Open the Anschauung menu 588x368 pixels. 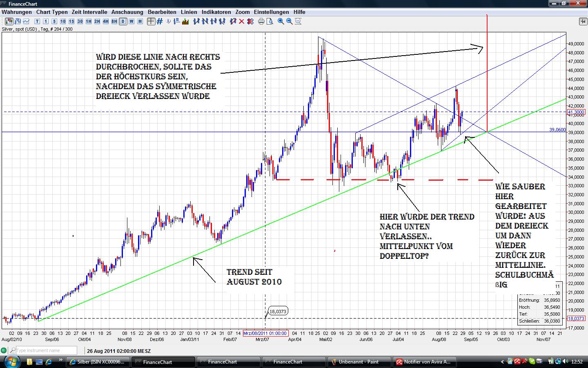127,12
